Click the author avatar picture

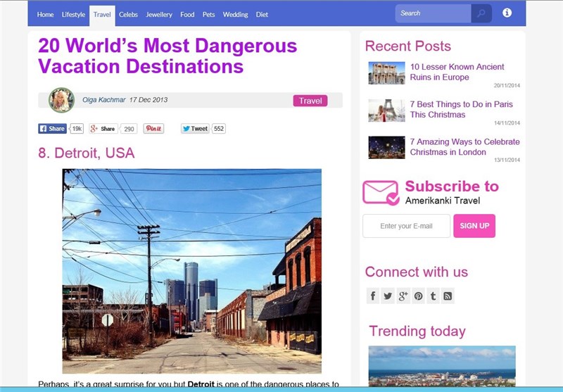tap(61, 100)
